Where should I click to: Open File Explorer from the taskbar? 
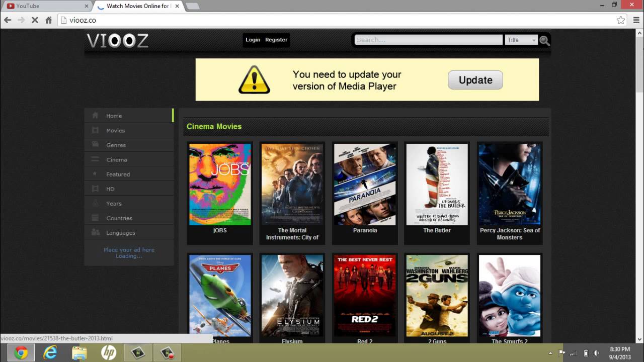pos(79,353)
